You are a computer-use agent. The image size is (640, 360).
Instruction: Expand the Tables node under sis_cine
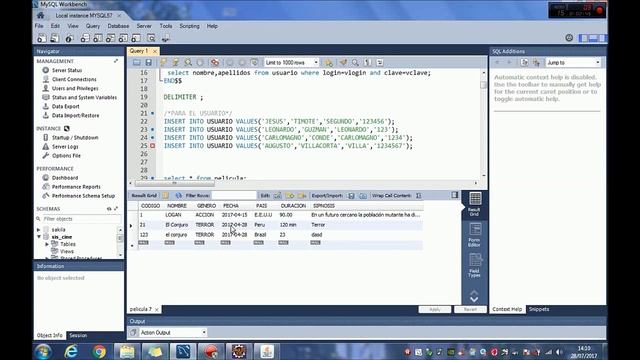[47, 244]
